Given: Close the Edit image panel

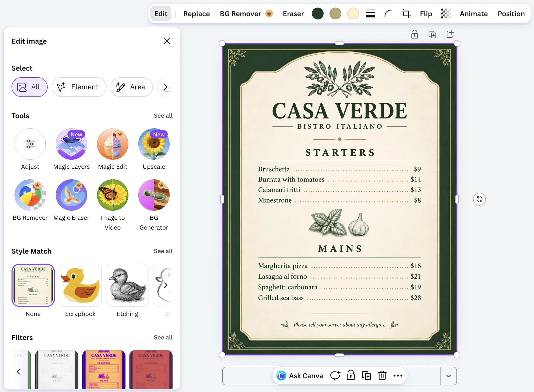Looking at the screenshot, I should tap(167, 41).
